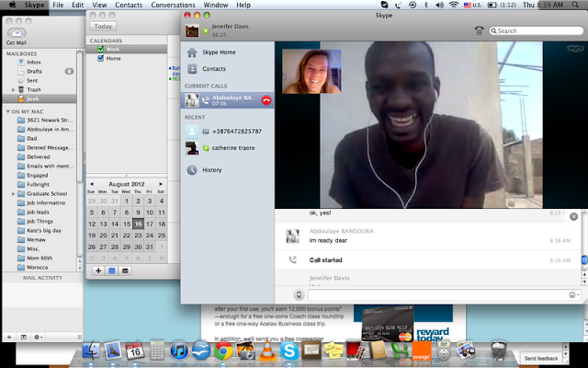Open the Window menu
Viewport: 588px width, 368px height.
[216, 5]
